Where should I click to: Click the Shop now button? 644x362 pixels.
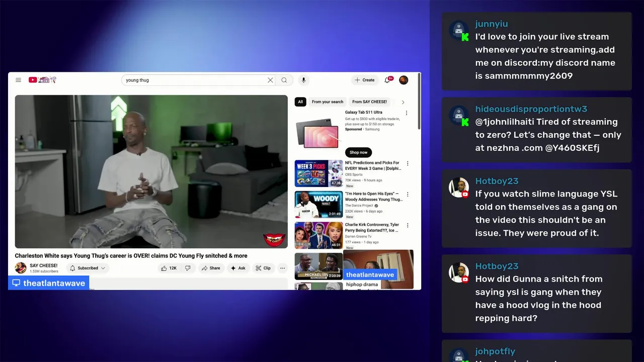click(x=359, y=152)
